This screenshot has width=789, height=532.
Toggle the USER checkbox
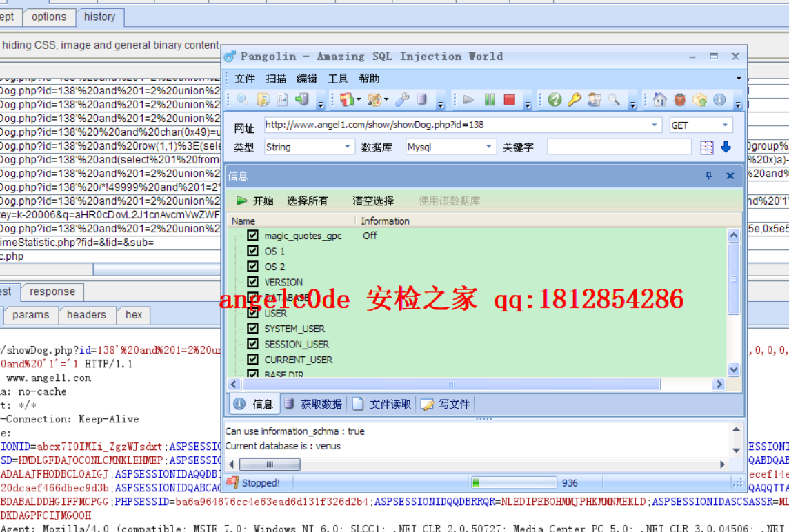click(252, 314)
